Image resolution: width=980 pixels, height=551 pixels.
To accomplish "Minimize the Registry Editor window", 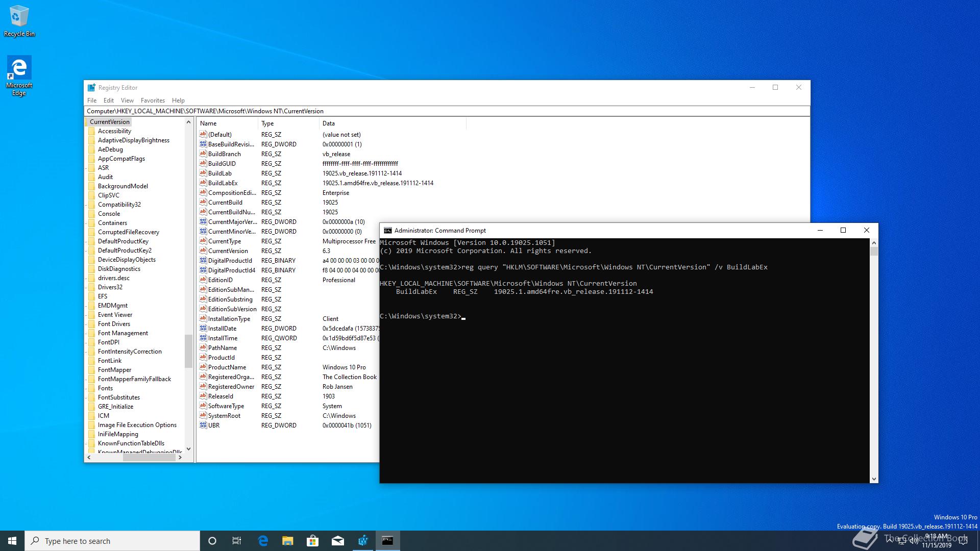I will pyautogui.click(x=752, y=88).
